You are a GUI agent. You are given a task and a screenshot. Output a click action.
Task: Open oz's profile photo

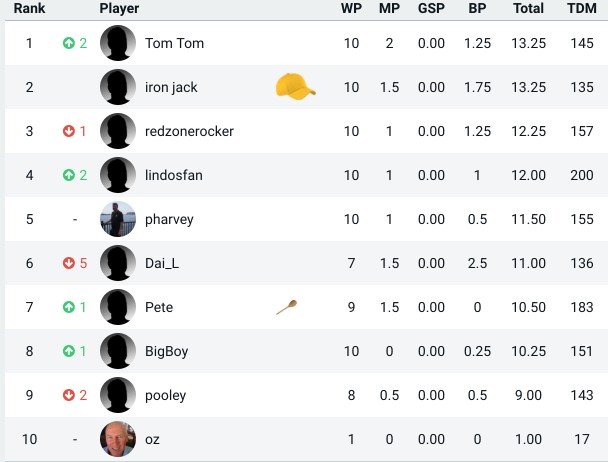click(x=118, y=439)
